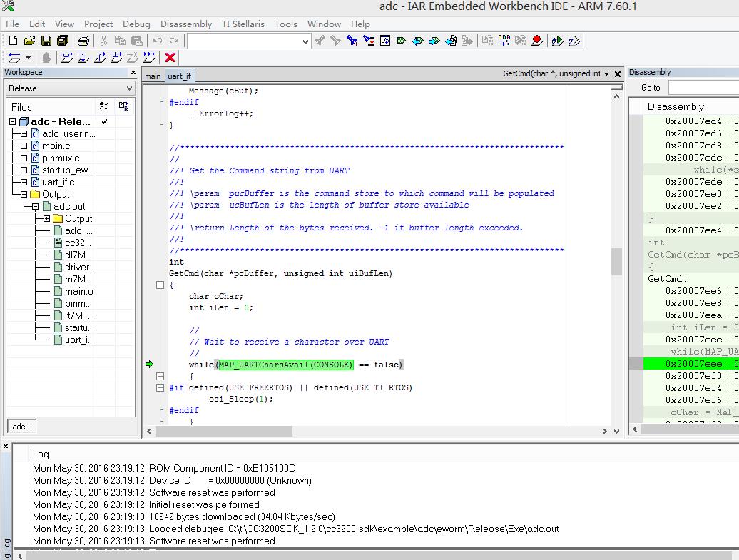Viewport: 739px width, 560px height.
Task: Click the Save All icon
Action: [x=63, y=41]
